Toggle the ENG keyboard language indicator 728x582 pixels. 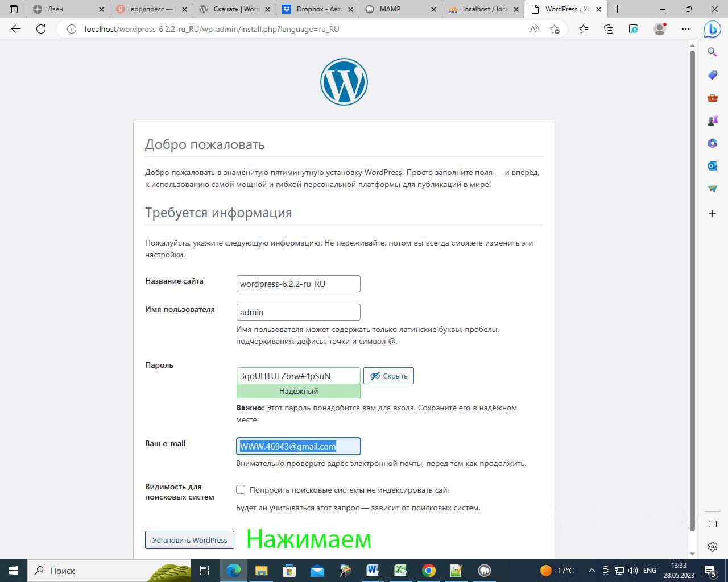click(650, 571)
